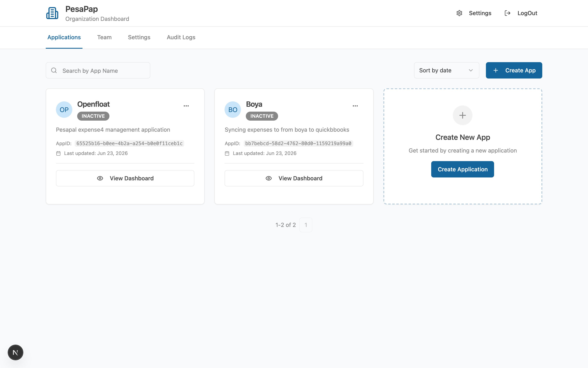Click the Boya AppID code value

pos(298,143)
